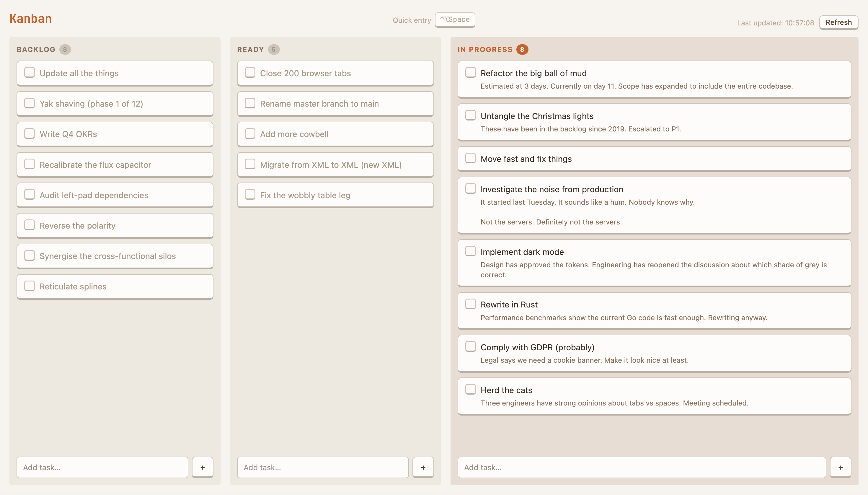
Task: Mark 'Refactor the big ball of mud' done
Action: tap(470, 72)
